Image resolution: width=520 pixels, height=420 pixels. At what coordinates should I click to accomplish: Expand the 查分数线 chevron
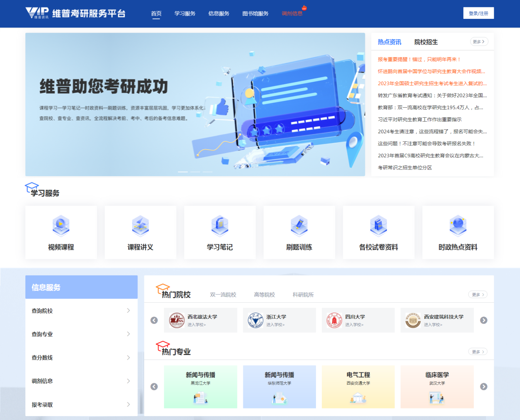click(128, 358)
